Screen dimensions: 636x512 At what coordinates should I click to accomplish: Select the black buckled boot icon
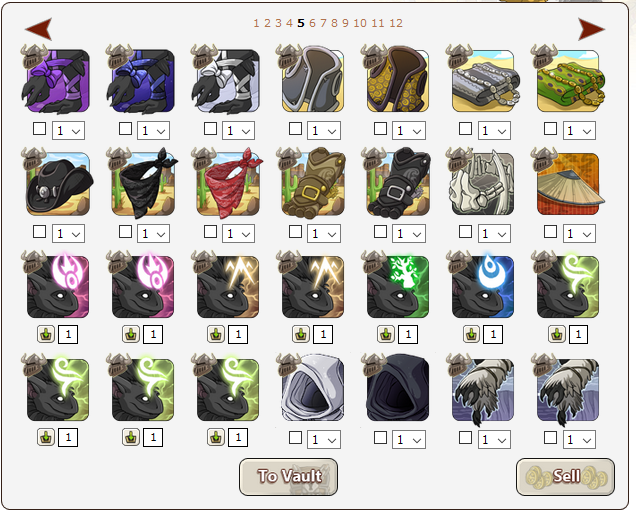(398, 184)
